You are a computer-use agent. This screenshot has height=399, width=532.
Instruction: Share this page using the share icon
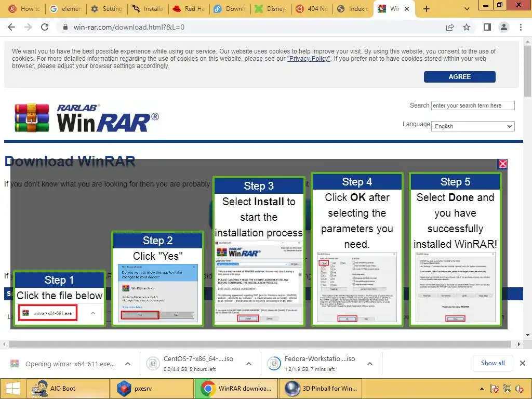[x=450, y=27]
